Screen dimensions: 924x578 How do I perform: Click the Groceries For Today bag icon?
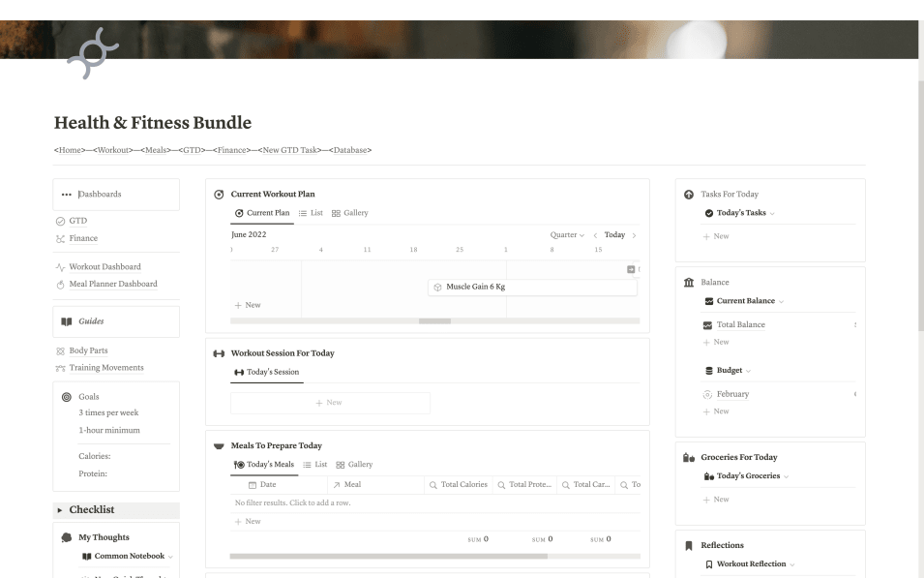[x=689, y=457]
